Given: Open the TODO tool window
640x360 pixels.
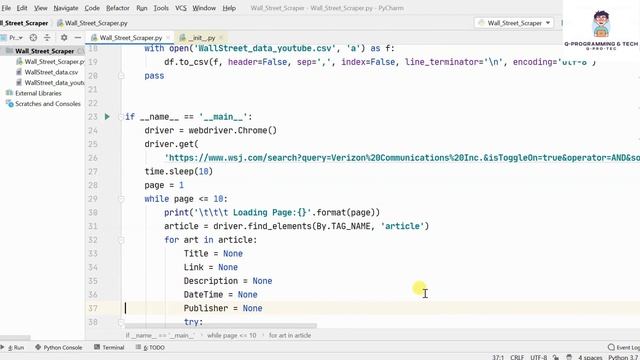Looking at the screenshot, I should [150, 347].
